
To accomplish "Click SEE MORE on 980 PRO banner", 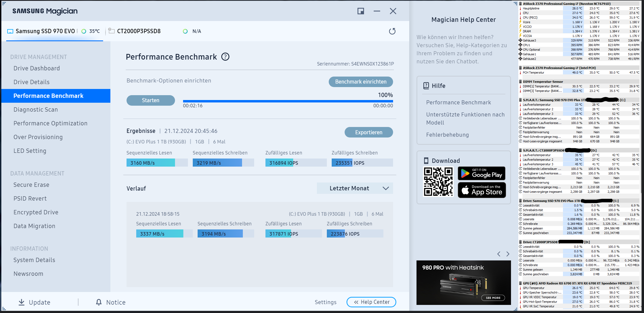I will (x=493, y=298).
